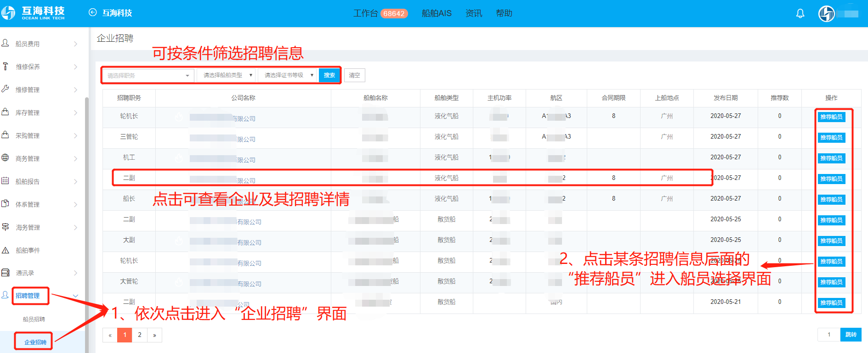Expand the 船员费用 menu chevron
868x353 pixels.
click(75, 44)
